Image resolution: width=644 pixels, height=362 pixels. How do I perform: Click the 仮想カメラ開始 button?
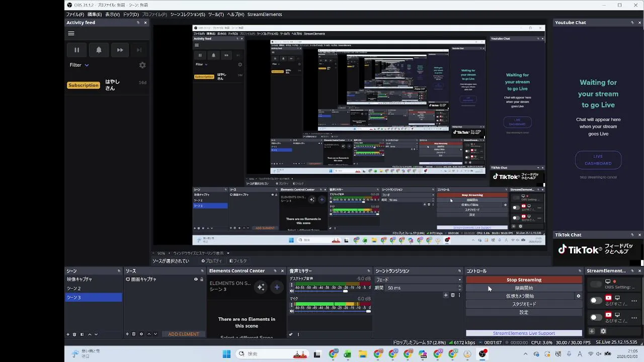tap(520, 296)
